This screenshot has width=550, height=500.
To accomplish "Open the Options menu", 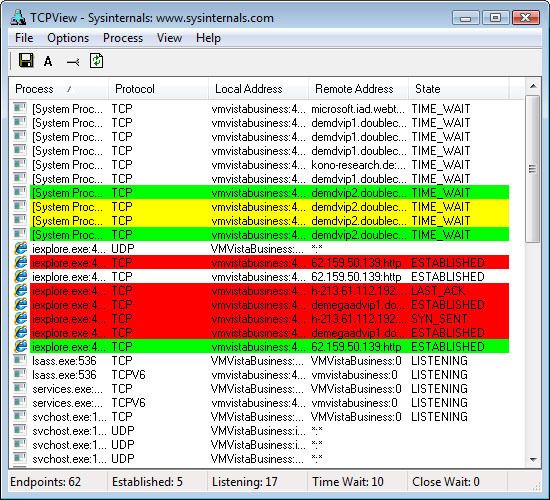I will coord(68,38).
